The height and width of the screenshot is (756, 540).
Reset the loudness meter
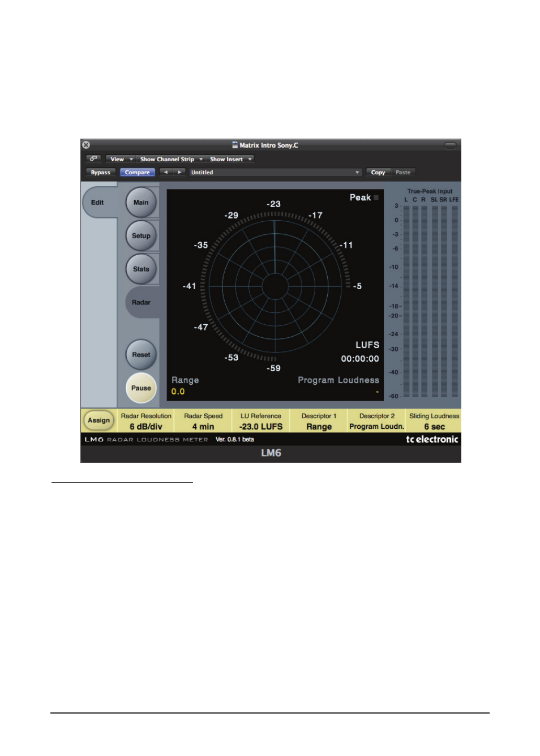(x=141, y=355)
